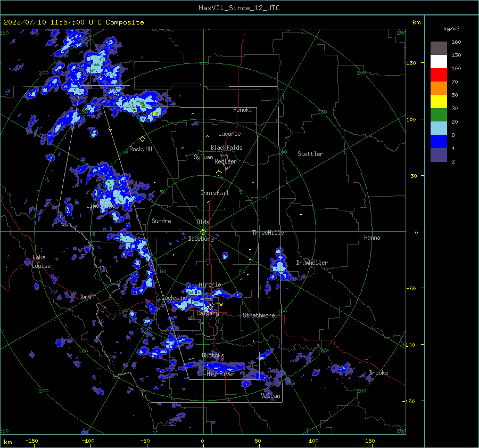Screen dimensions: 479x448
Task: Click the white asterisk marker east of Innisfail
Action: (x=253, y=183)
